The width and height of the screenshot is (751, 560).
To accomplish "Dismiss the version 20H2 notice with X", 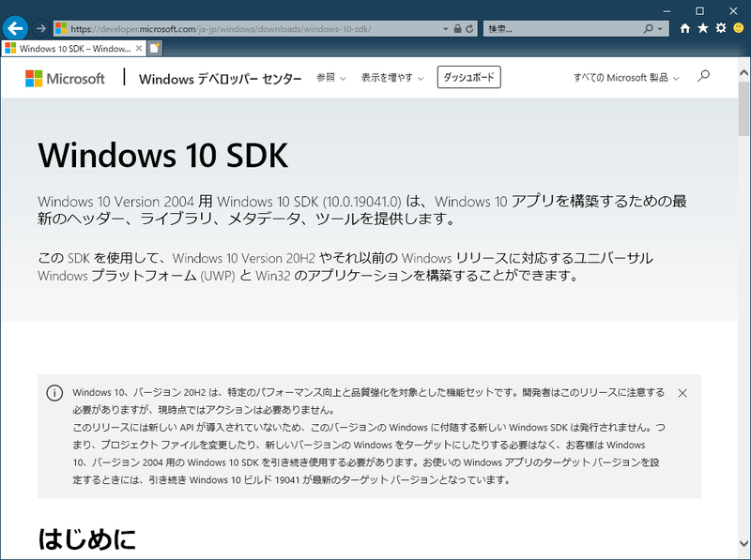I will click(683, 393).
